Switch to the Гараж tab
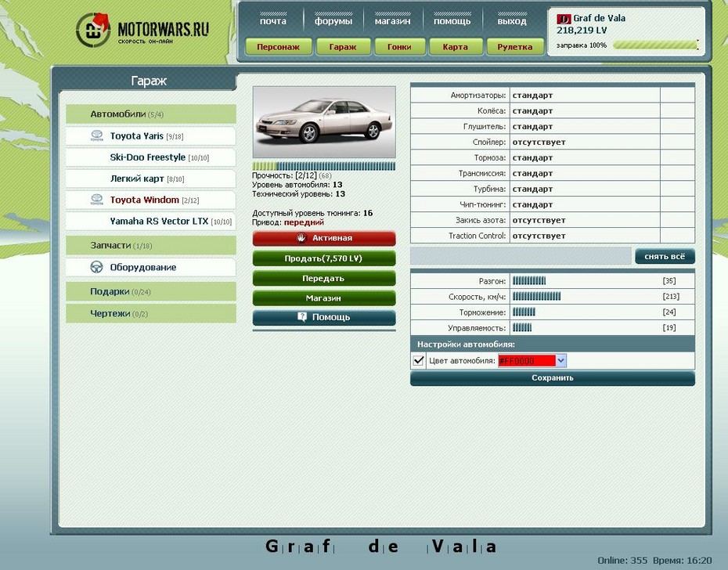 pyautogui.click(x=343, y=47)
